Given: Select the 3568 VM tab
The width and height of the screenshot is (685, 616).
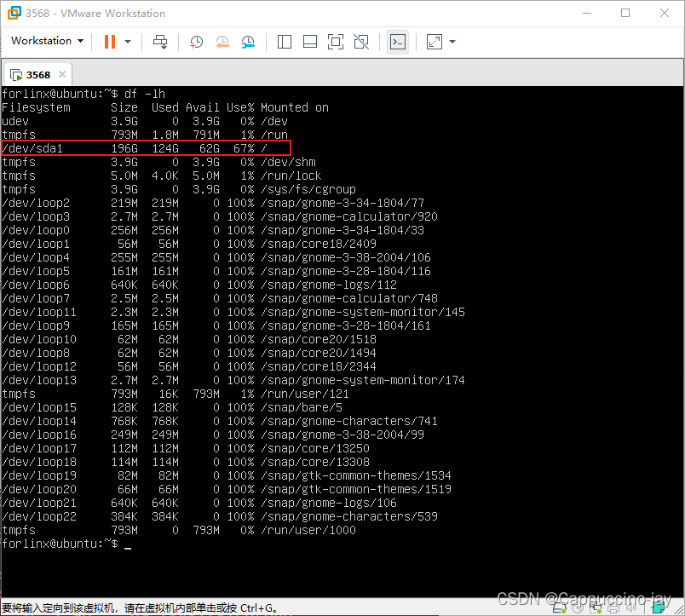Looking at the screenshot, I should coord(38,75).
